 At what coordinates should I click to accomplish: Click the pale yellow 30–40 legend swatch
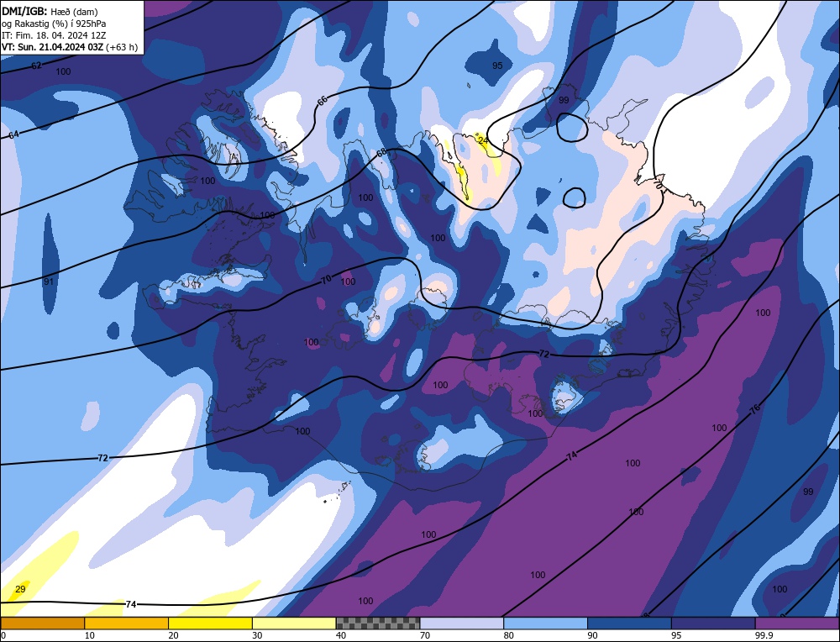(294, 623)
